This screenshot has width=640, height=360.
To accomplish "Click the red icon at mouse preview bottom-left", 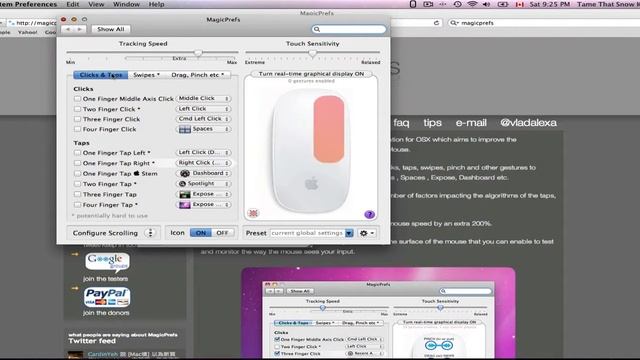I will (x=253, y=213).
